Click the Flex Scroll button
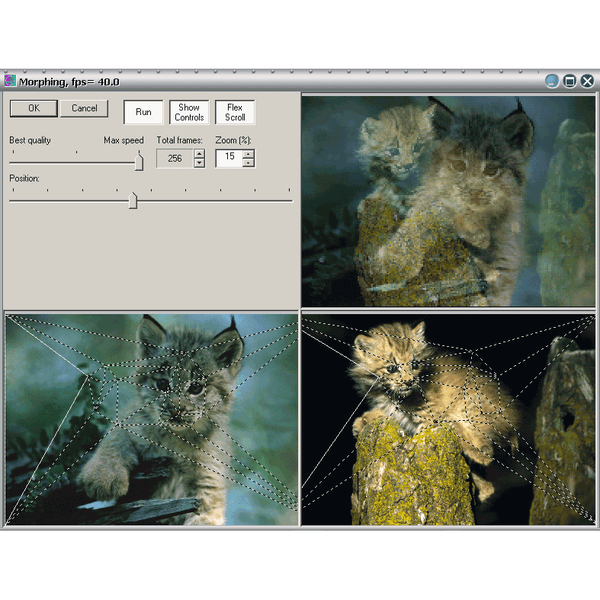Viewport: 600px width, 600px height. (x=235, y=112)
